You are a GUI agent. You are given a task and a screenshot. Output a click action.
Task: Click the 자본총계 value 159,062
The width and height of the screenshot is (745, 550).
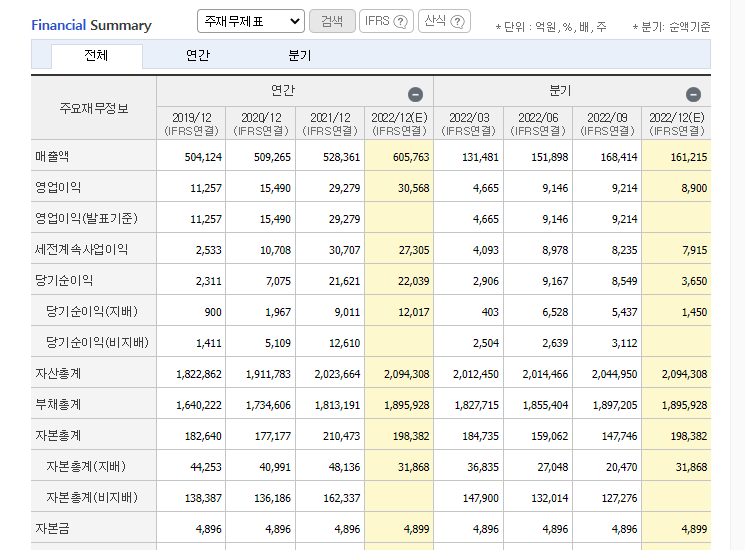tap(550, 436)
